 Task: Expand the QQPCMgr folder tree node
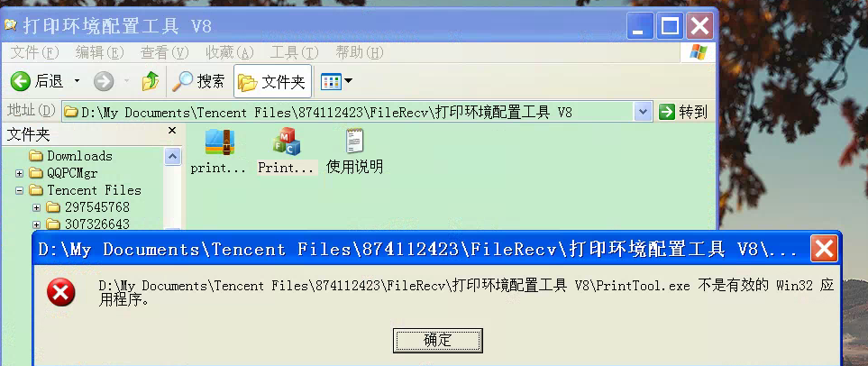19,173
